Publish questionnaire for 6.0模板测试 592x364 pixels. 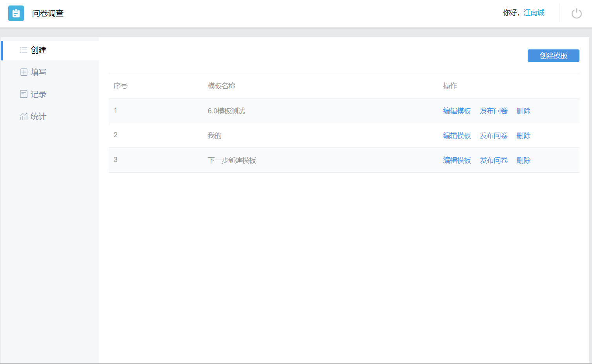494,111
